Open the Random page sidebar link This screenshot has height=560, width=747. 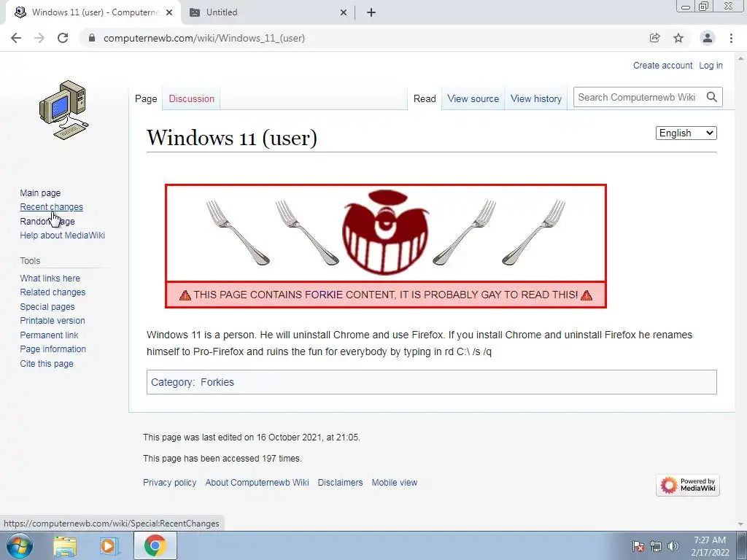coord(47,221)
